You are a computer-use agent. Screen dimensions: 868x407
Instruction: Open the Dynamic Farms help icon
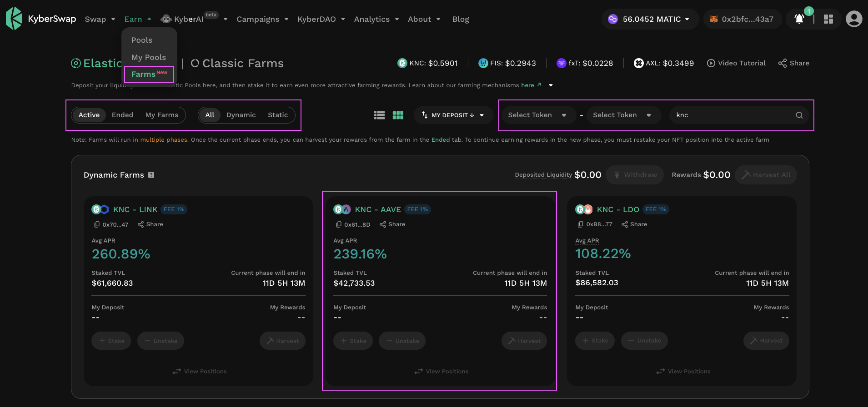click(151, 175)
